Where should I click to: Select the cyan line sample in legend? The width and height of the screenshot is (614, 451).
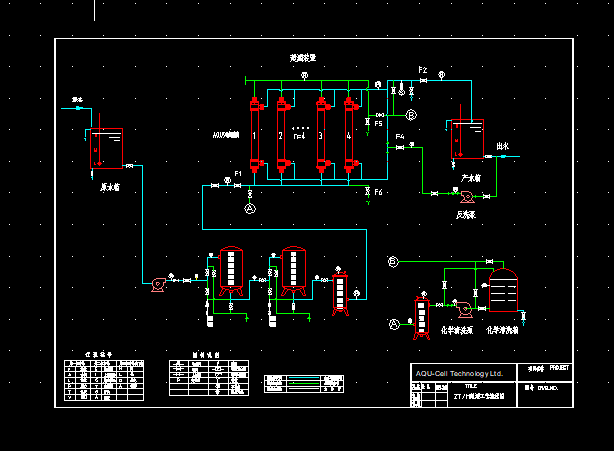304,378
